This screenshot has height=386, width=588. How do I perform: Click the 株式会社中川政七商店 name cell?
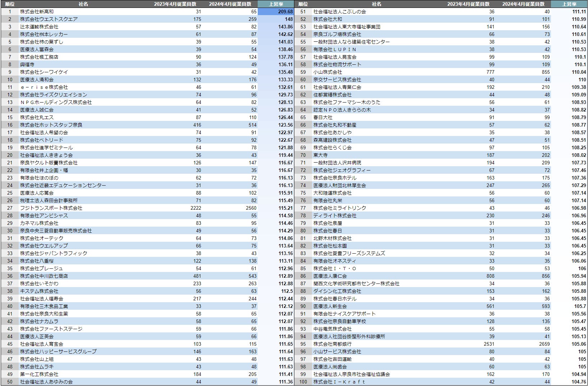tap(44, 276)
